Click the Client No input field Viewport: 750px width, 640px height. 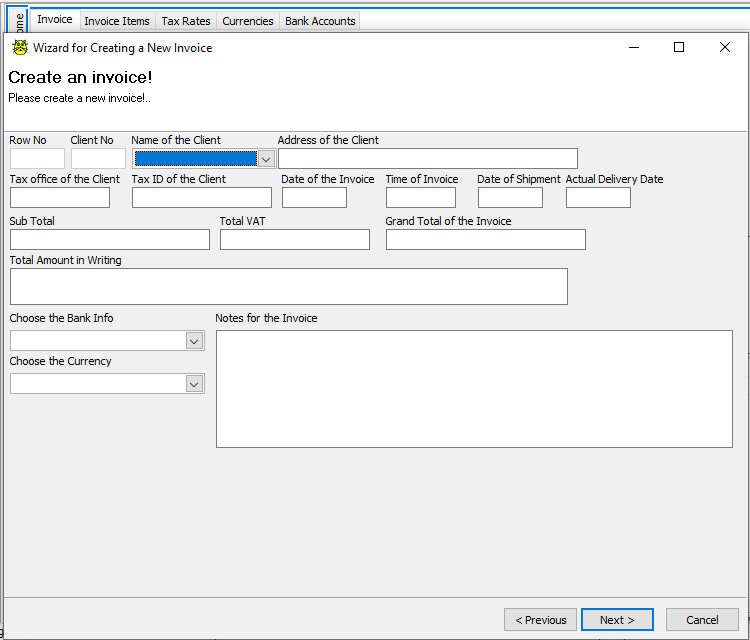[98, 158]
